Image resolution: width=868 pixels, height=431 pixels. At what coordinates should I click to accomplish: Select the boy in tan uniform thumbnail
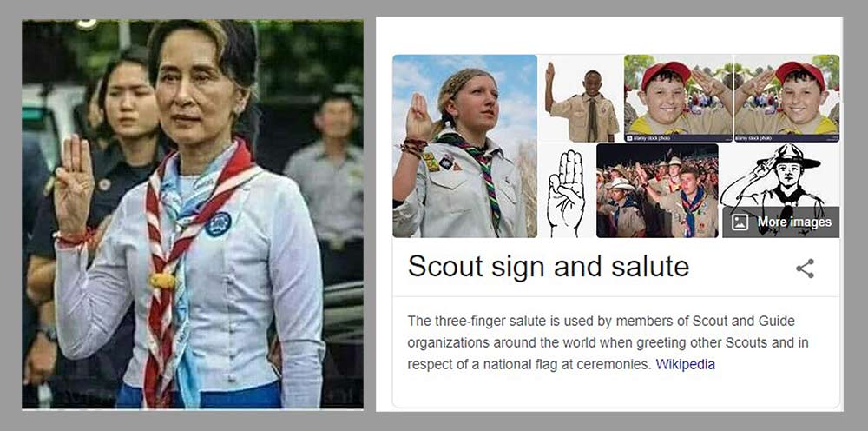(580, 98)
